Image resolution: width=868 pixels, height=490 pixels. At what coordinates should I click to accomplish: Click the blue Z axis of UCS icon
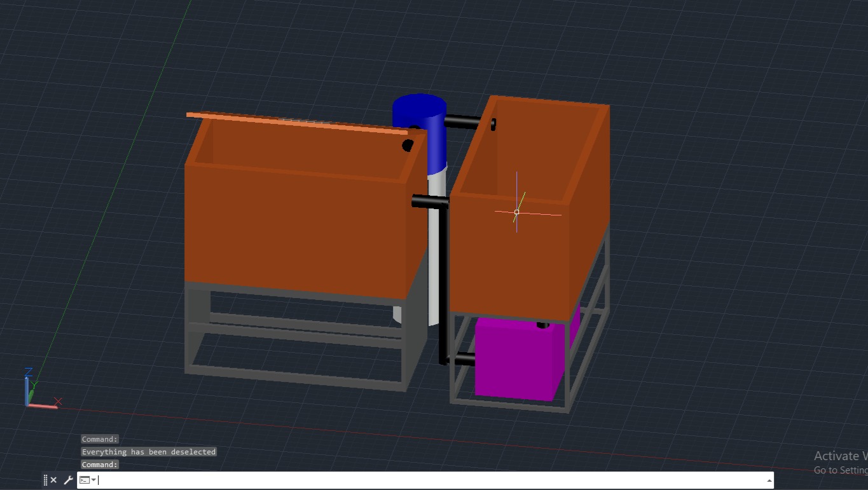click(x=27, y=389)
